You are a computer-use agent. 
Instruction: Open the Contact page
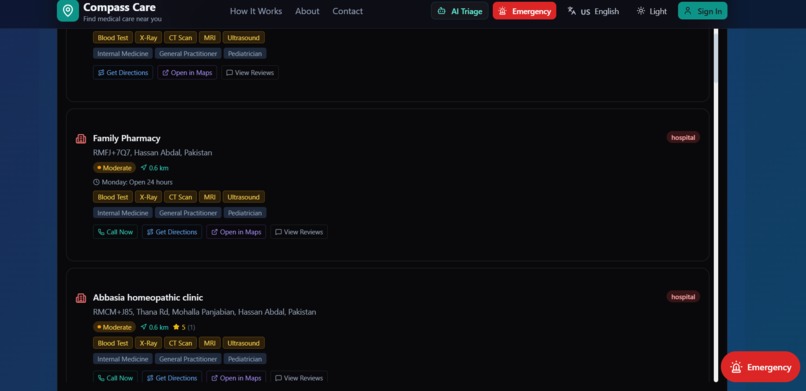347,11
